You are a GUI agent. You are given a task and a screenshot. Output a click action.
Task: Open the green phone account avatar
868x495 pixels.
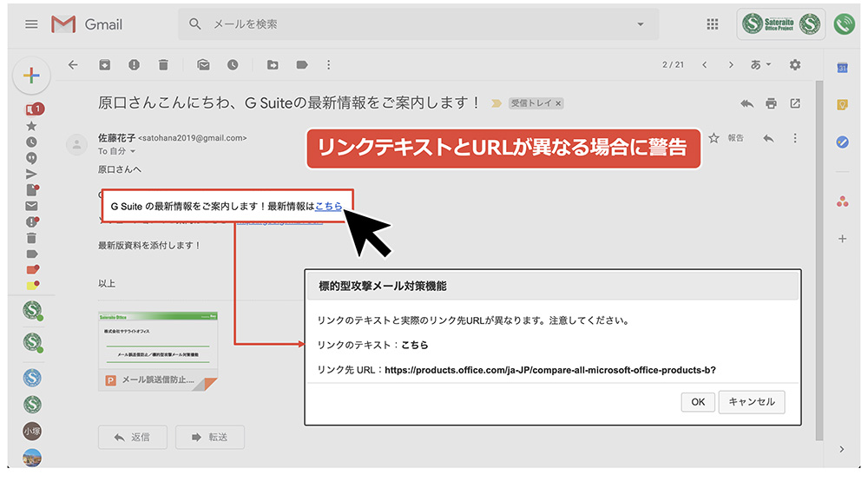click(845, 23)
